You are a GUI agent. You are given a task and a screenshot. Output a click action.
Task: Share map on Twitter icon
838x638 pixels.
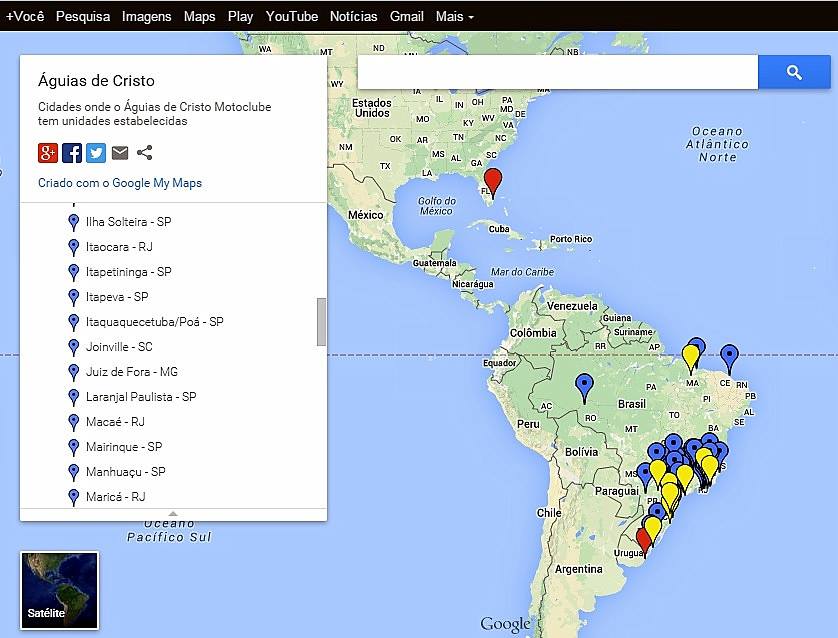click(x=96, y=153)
